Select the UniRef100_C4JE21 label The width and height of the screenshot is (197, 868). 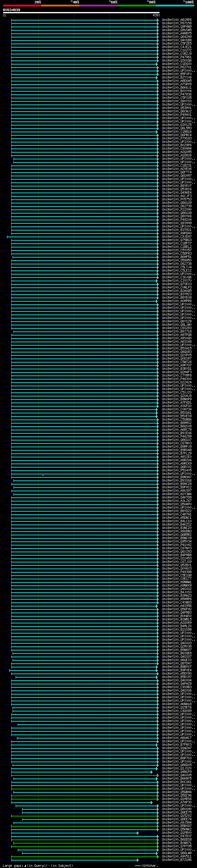pos(176,47)
